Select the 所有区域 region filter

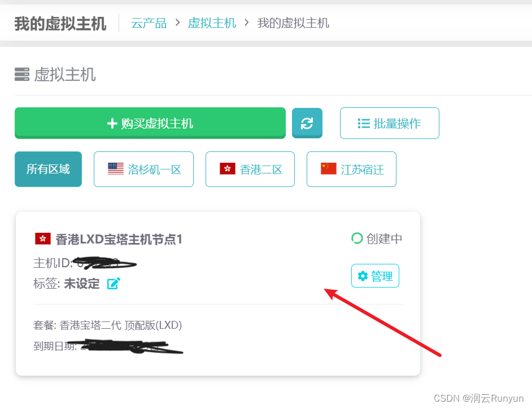point(48,169)
